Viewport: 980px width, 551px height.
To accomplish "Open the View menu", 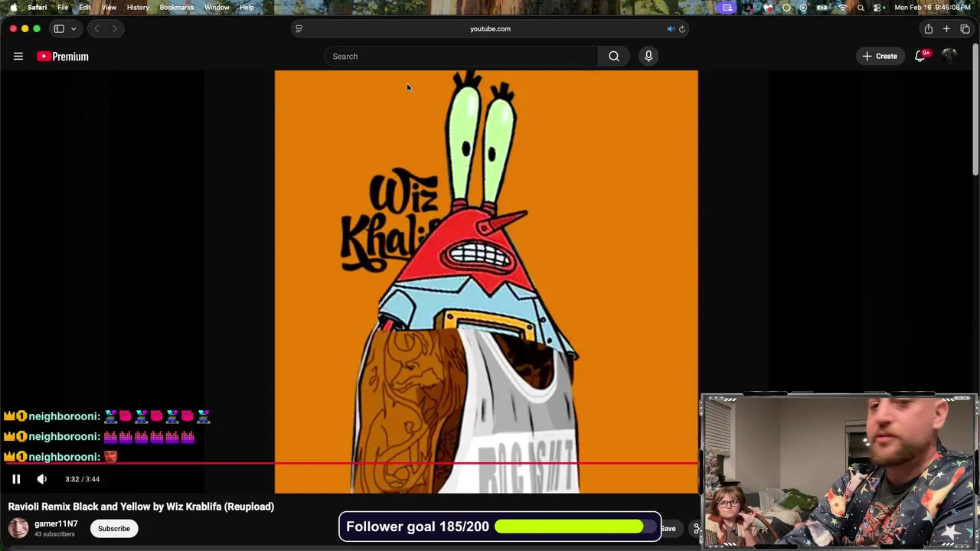I will [109, 8].
